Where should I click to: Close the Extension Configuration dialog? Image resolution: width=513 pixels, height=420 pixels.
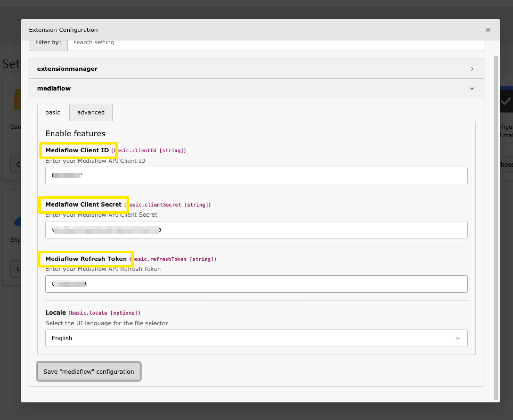(488, 30)
